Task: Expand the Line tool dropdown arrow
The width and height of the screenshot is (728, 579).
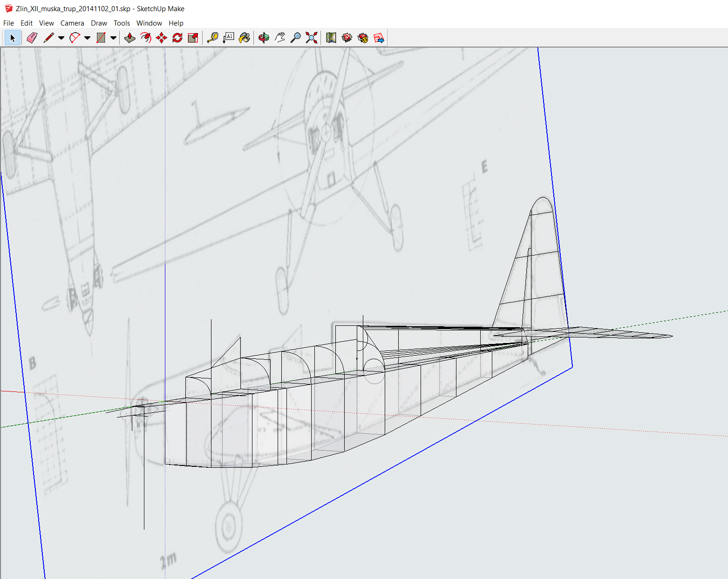Action: pyautogui.click(x=61, y=38)
